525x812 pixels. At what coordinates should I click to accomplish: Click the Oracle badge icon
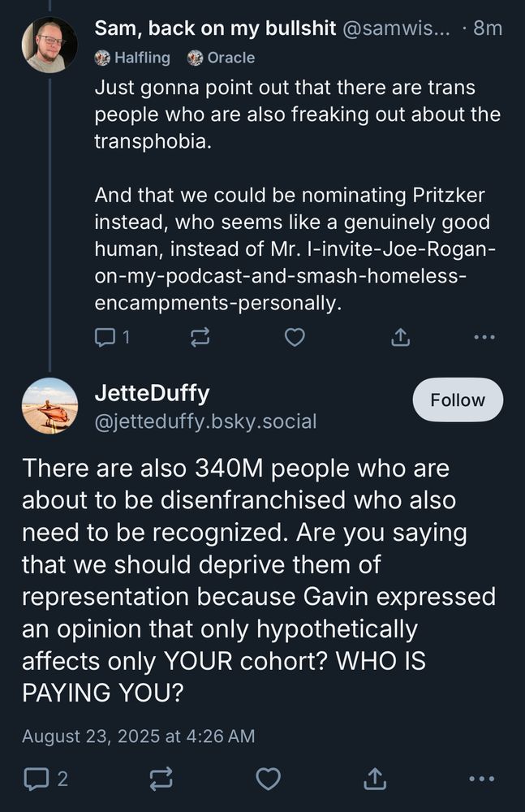click(192, 57)
